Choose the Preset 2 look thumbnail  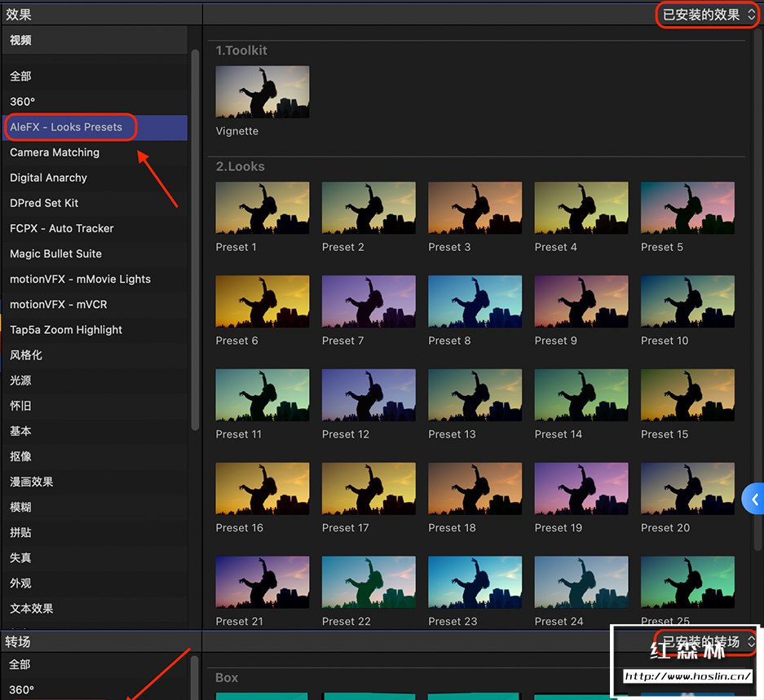pyautogui.click(x=369, y=208)
